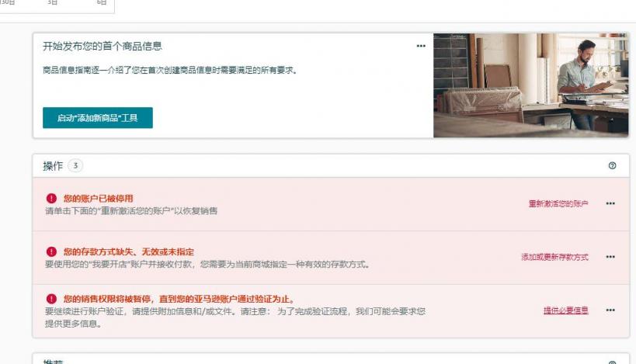Launch the 启动"添加新商品"工具 button
636x364 pixels.
coord(98,118)
